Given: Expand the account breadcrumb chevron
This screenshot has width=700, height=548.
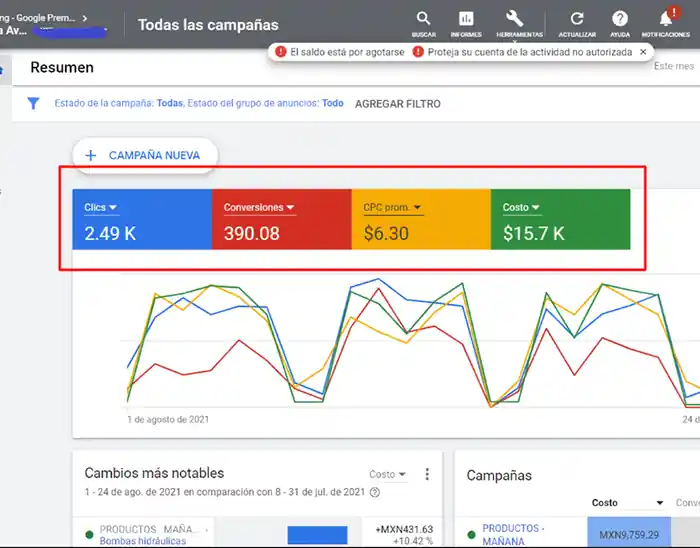Looking at the screenshot, I should 85,18.
